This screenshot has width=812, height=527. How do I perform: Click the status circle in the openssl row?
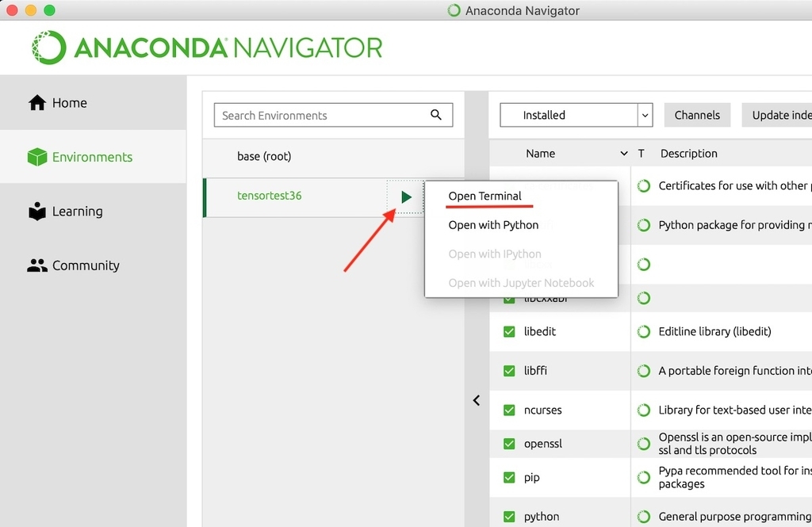644,444
